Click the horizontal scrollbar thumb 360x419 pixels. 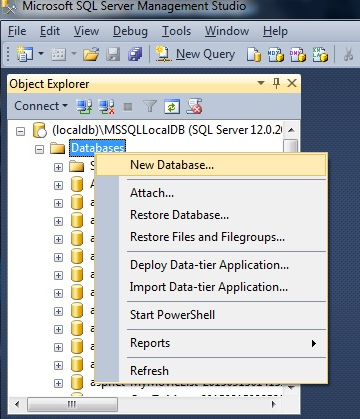pos(72,405)
